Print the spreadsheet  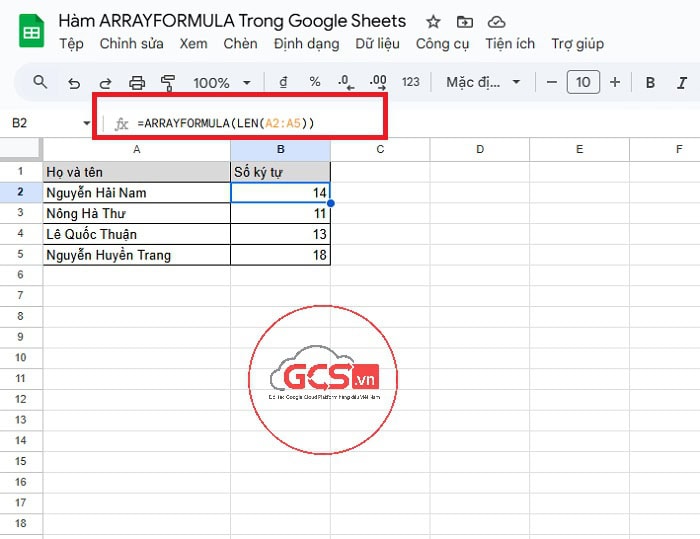click(x=137, y=83)
